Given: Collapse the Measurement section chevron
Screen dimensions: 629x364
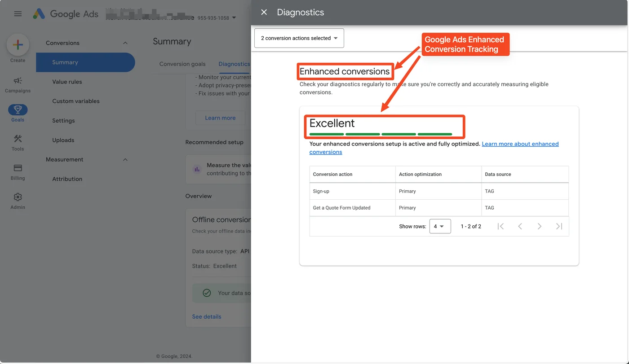Looking at the screenshot, I should pos(125,159).
